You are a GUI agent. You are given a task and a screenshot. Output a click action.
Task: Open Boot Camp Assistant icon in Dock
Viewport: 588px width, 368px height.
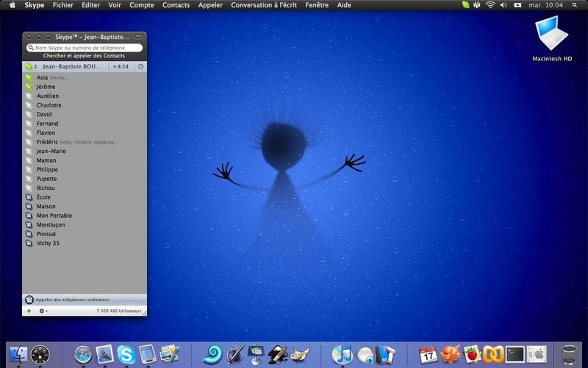pos(537,354)
